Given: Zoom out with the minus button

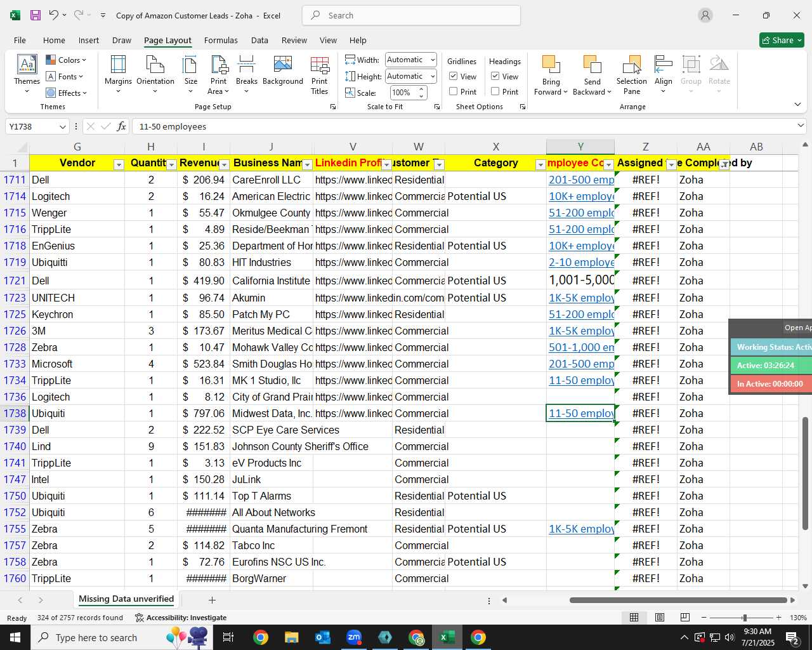Looking at the screenshot, I should 704,618.
